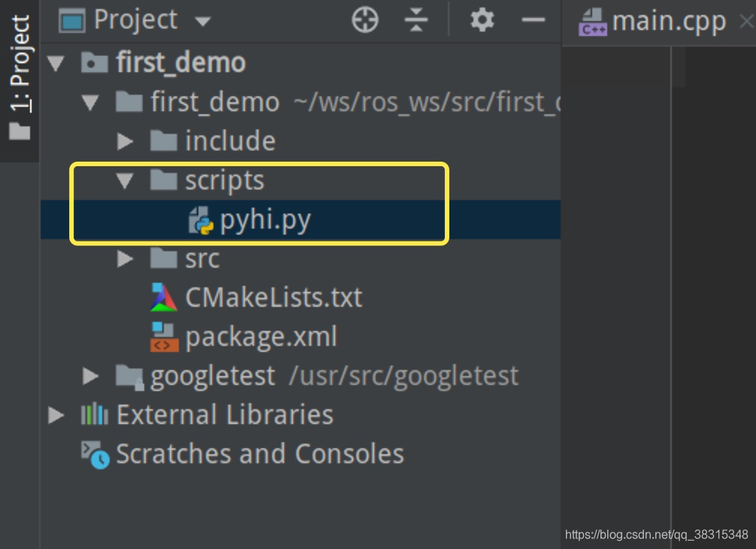Click the CMake triangle icon
The image size is (756, 549).
[164, 298]
